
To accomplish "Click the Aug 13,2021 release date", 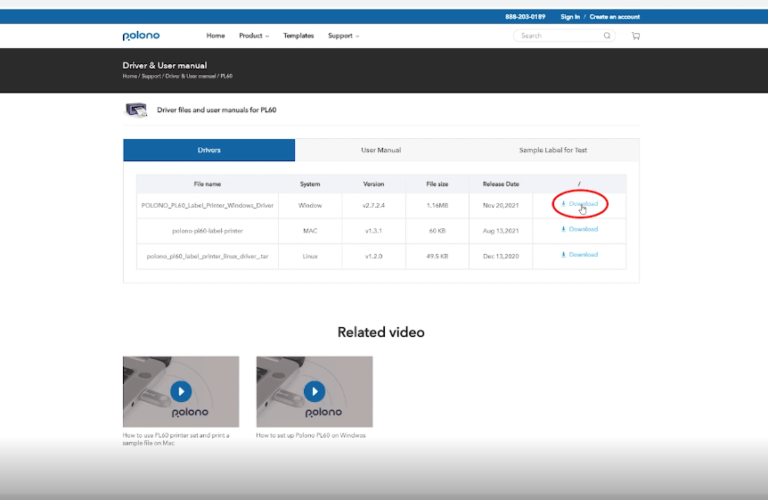I will click(x=501, y=231).
